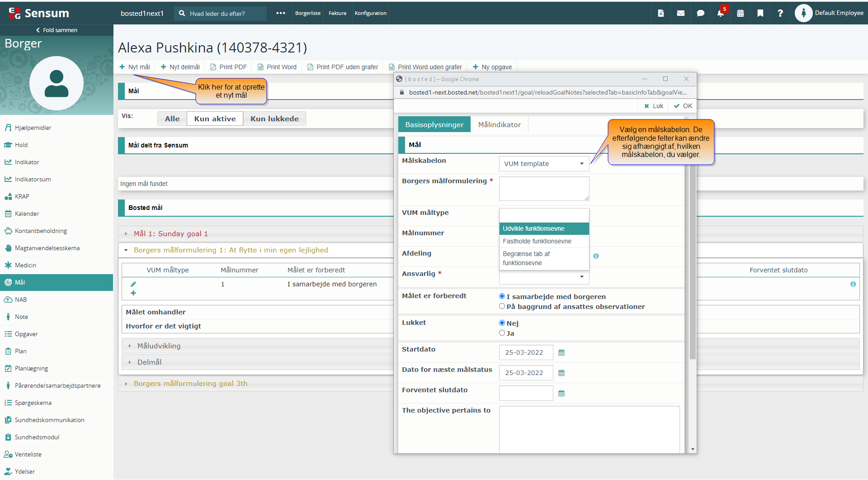This screenshot has width=868, height=480.
Task: Select Ja for Lukket
Action: [x=502, y=333]
